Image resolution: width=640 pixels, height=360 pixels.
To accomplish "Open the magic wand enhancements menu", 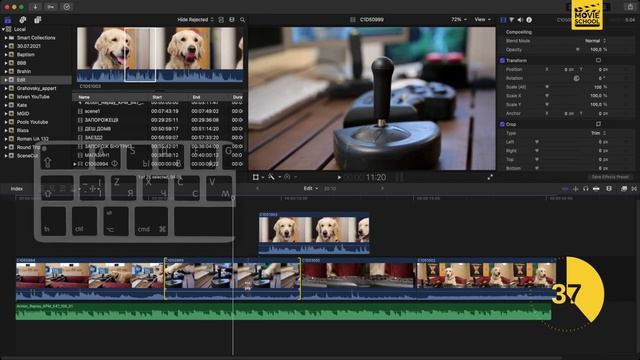I will pos(273,177).
